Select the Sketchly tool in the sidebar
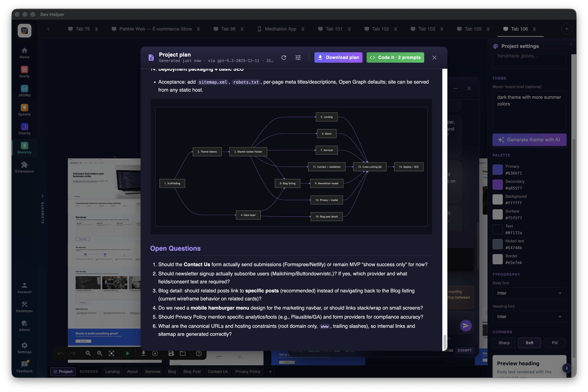Screen dimensions: 588x392 point(24,148)
